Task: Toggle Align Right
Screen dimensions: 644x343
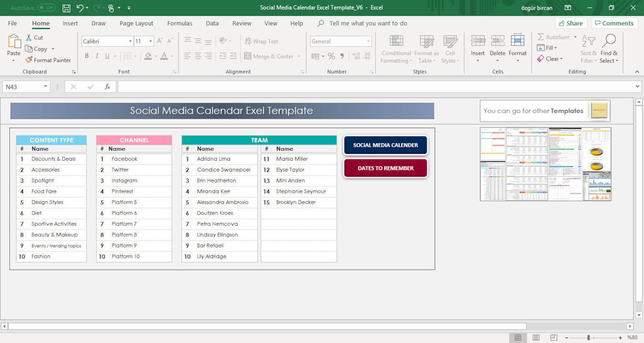Action: 208,56
